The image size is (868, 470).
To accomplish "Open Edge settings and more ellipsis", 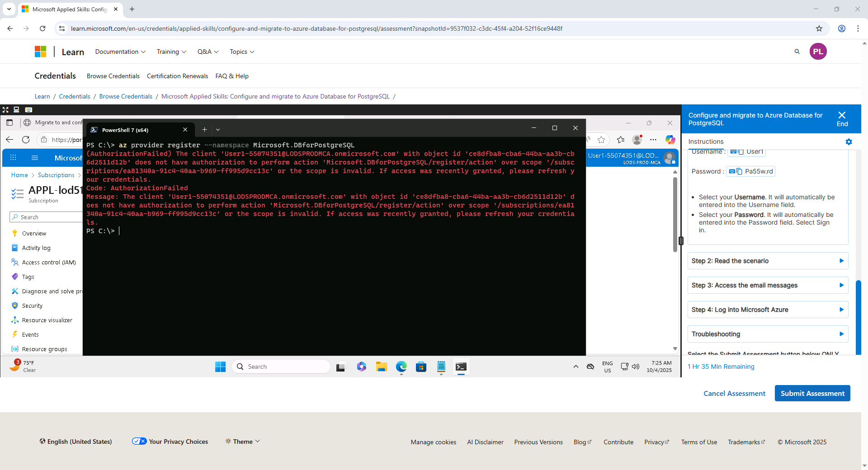I will pos(653,140).
